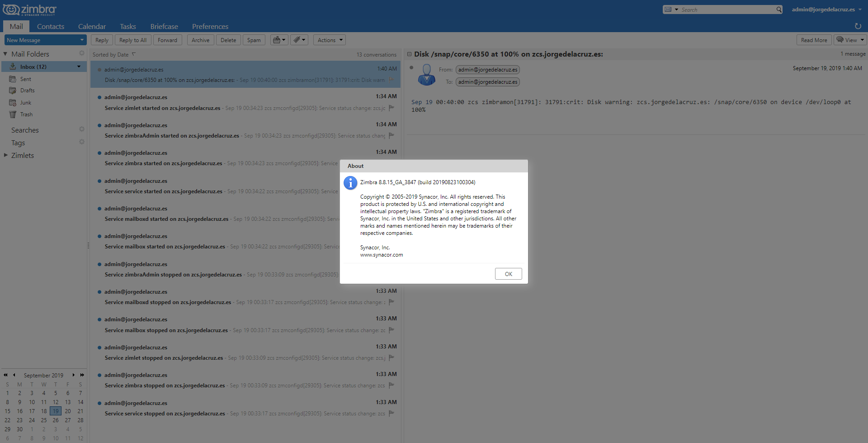Toggle unread dot on 'Service zimlet stopped' message
This screenshot has width=868, height=443.
coord(99,348)
